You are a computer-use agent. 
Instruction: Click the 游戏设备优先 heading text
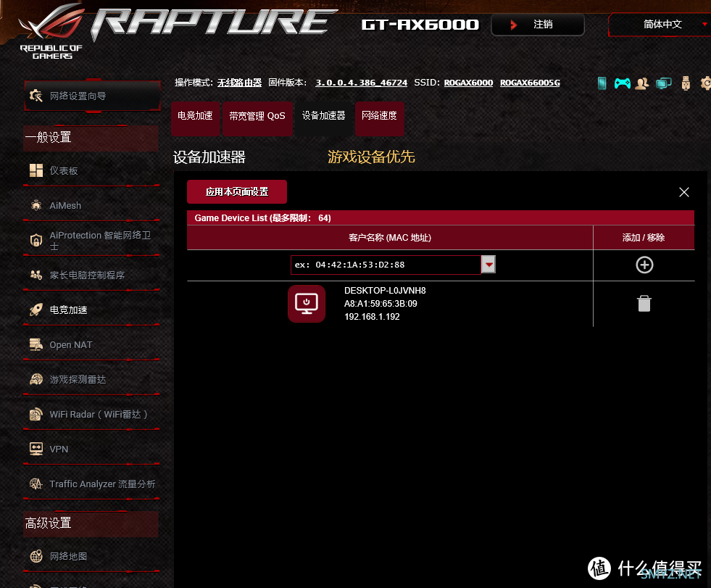(371, 157)
